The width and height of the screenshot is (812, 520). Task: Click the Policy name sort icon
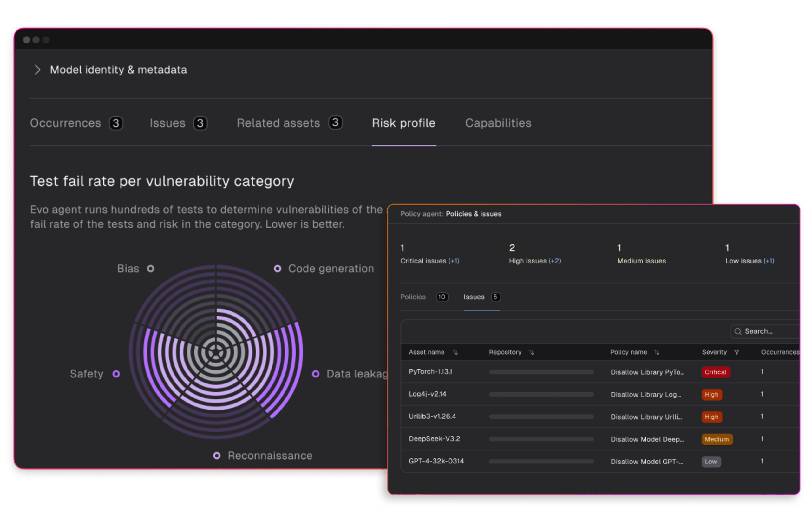657,352
